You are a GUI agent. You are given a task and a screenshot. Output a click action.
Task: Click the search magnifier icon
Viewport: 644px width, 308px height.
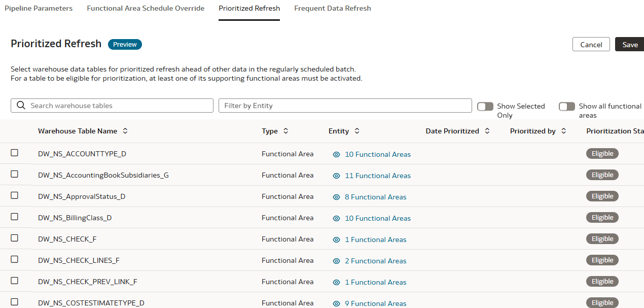tap(21, 106)
